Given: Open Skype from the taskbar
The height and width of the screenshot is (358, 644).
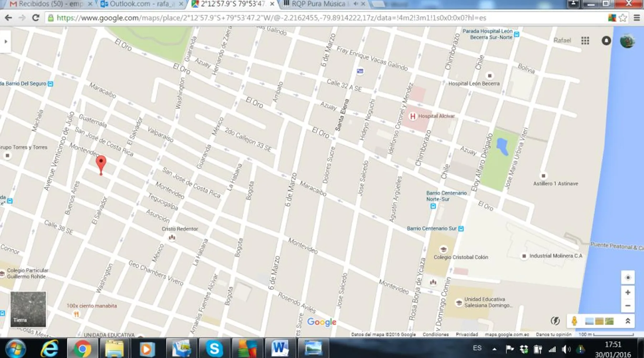Looking at the screenshot, I should click(x=214, y=348).
